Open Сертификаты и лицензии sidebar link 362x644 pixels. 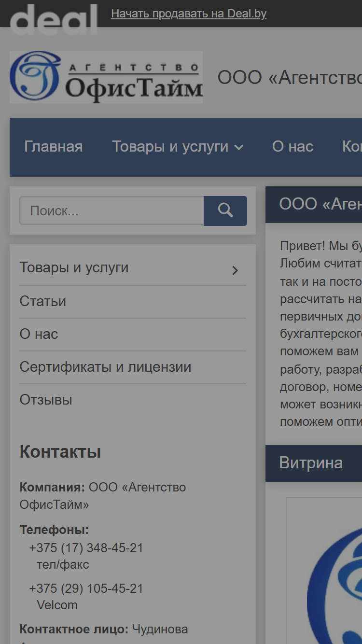click(105, 367)
